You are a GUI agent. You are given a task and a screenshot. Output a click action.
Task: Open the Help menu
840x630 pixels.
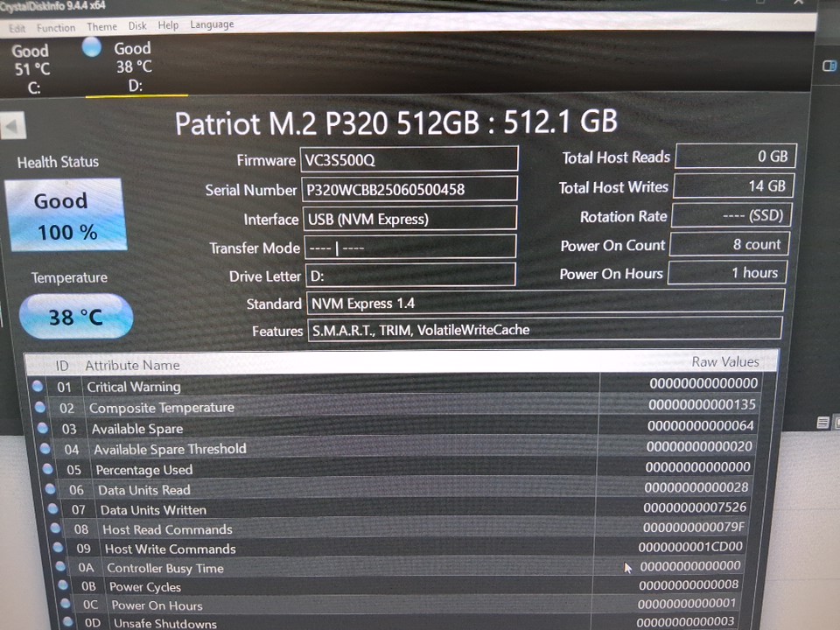point(168,25)
